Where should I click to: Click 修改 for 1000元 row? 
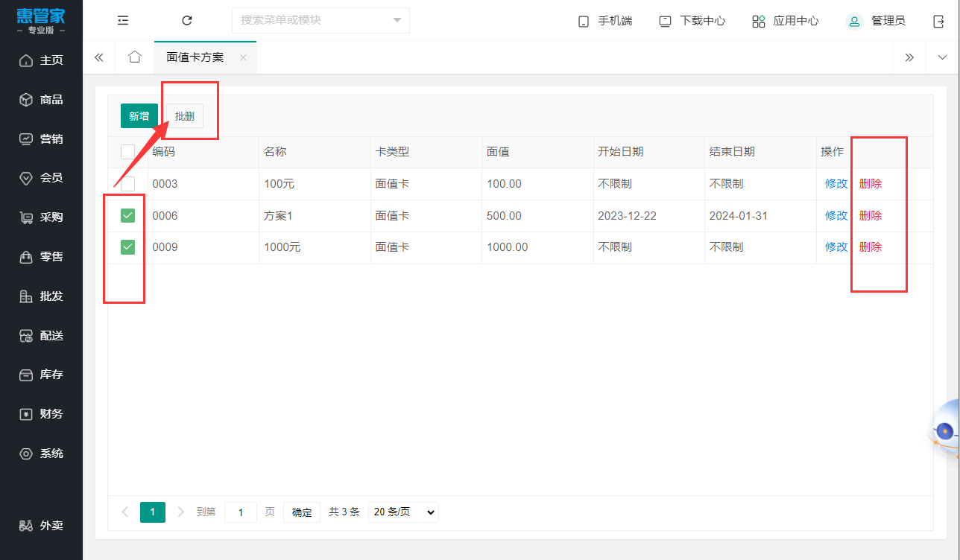click(836, 247)
